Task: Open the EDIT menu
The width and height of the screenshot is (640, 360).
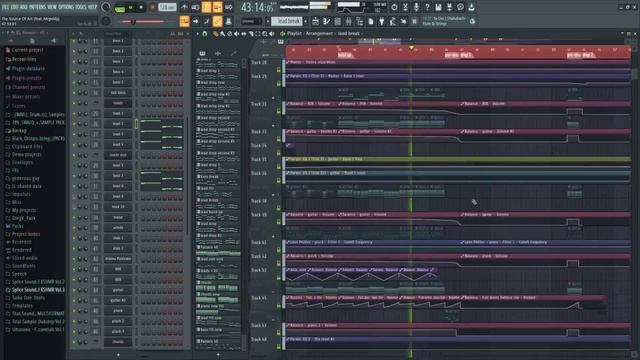Action: click(15, 7)
